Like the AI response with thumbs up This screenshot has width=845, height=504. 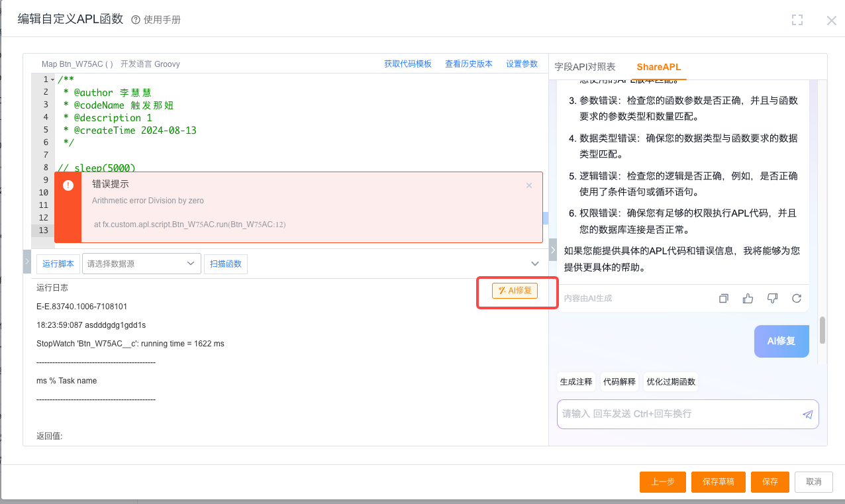click(x=748, y=299)
